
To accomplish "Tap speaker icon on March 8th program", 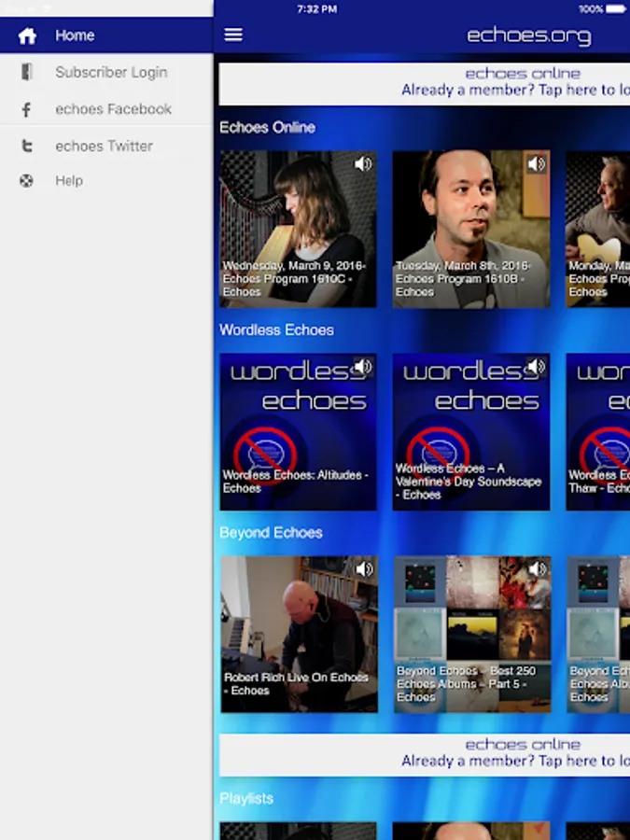I will click(536, 163).
